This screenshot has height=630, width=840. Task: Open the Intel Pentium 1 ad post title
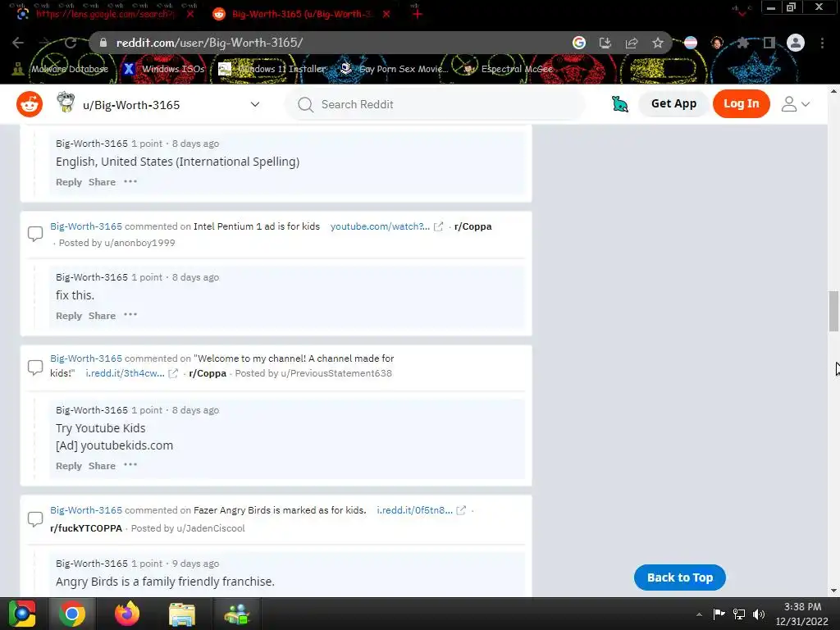[257, 226]
